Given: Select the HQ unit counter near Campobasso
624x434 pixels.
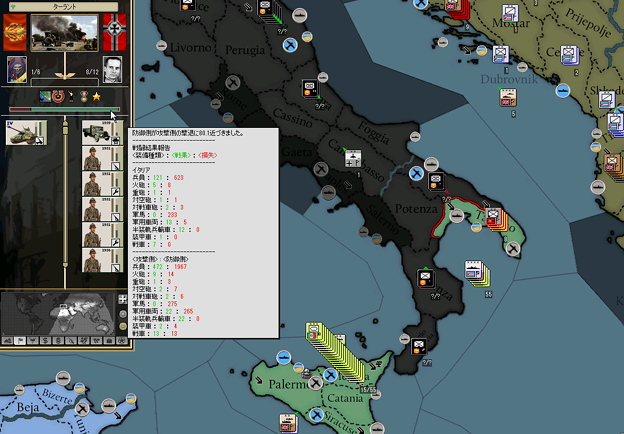Looking at the screenshot, I should 353,158.
